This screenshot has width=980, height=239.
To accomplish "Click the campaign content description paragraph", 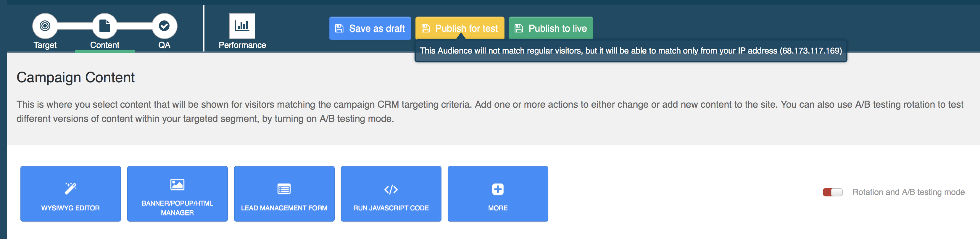I will pos(490,112).
